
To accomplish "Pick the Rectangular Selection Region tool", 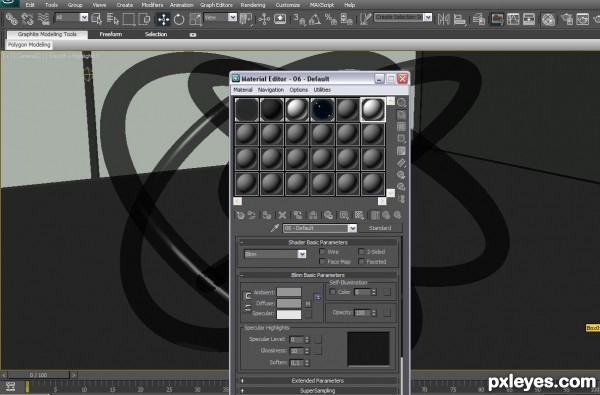I will [x=129, y=18].
